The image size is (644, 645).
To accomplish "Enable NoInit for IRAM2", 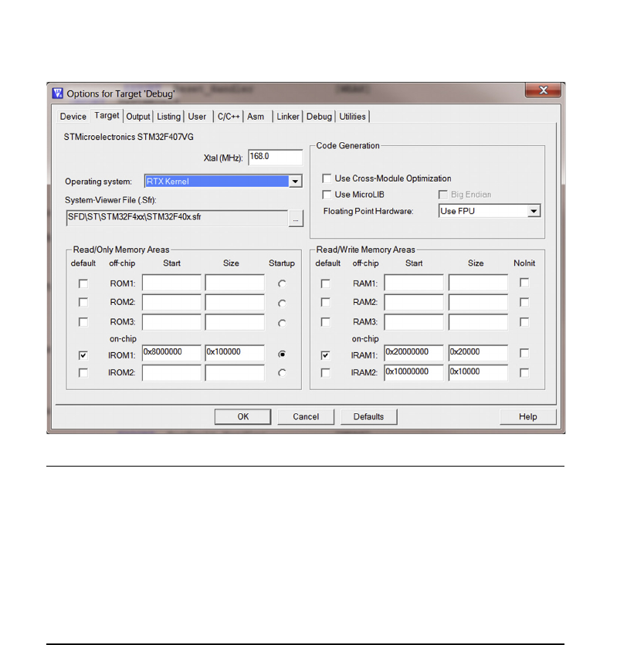I will tap(524, 372).
